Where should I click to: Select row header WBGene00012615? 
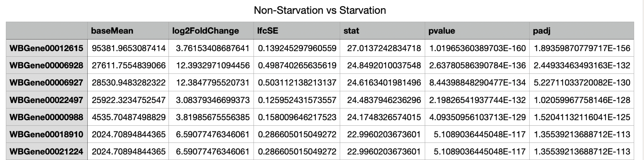46,48
